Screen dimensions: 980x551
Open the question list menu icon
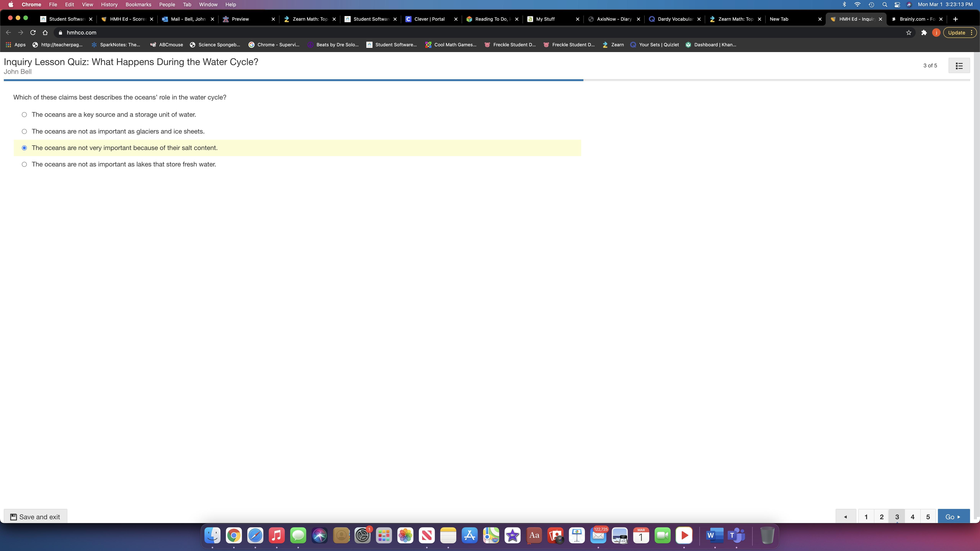coord(959,66)
